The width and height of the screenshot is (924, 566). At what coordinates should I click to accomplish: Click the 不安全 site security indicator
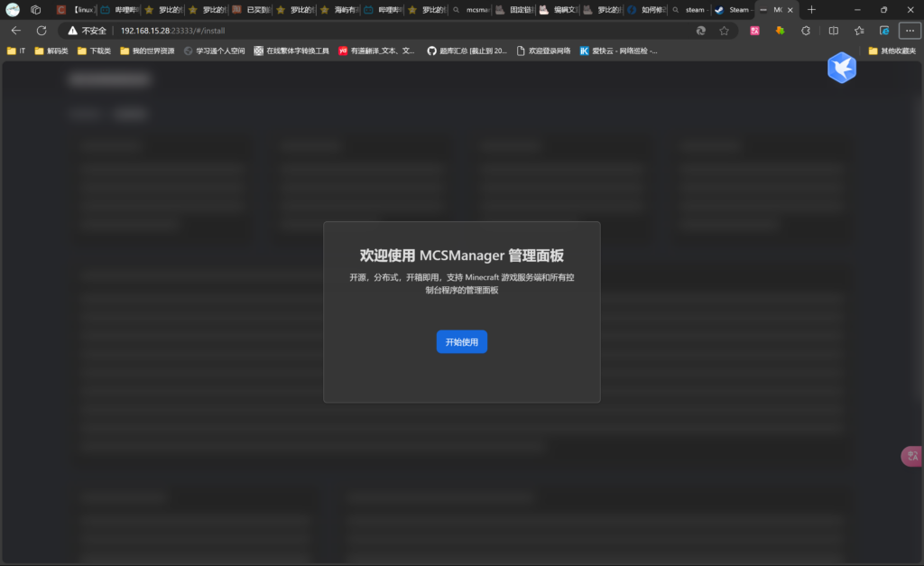88,31
